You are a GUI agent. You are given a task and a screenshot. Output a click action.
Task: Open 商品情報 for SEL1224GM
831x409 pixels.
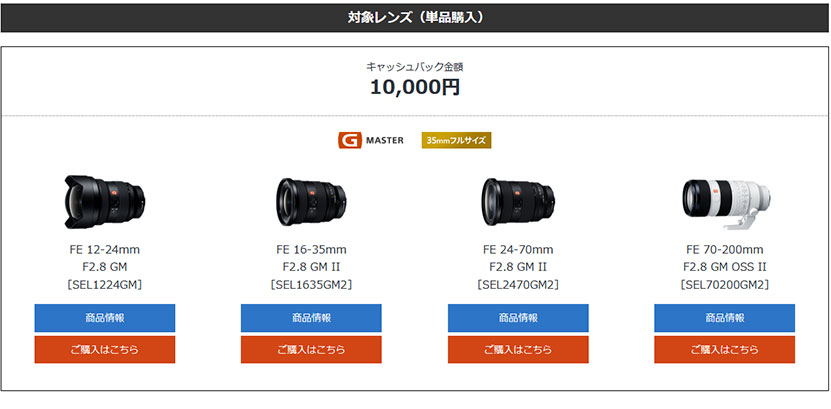(105, 318)
